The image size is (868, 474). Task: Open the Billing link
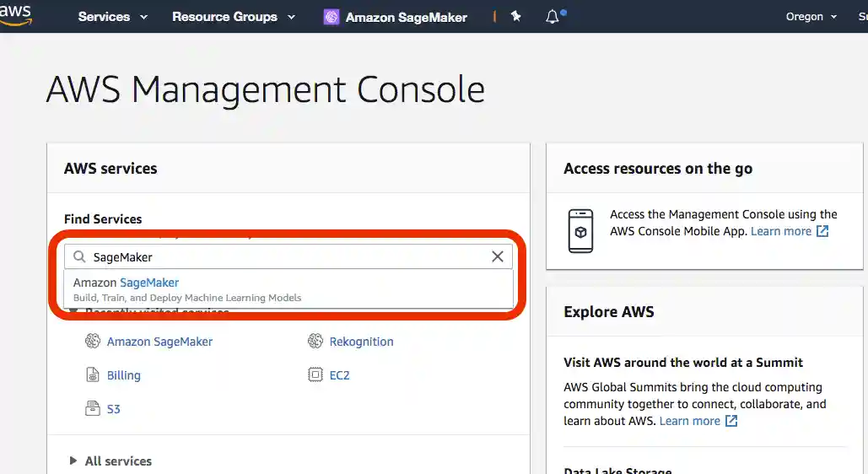123,375
